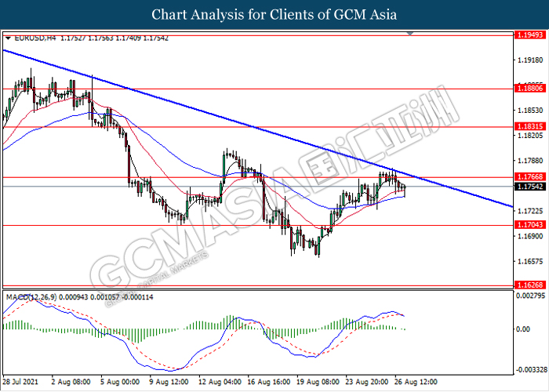Click the 1.17225 price axis value

(530, 211)
